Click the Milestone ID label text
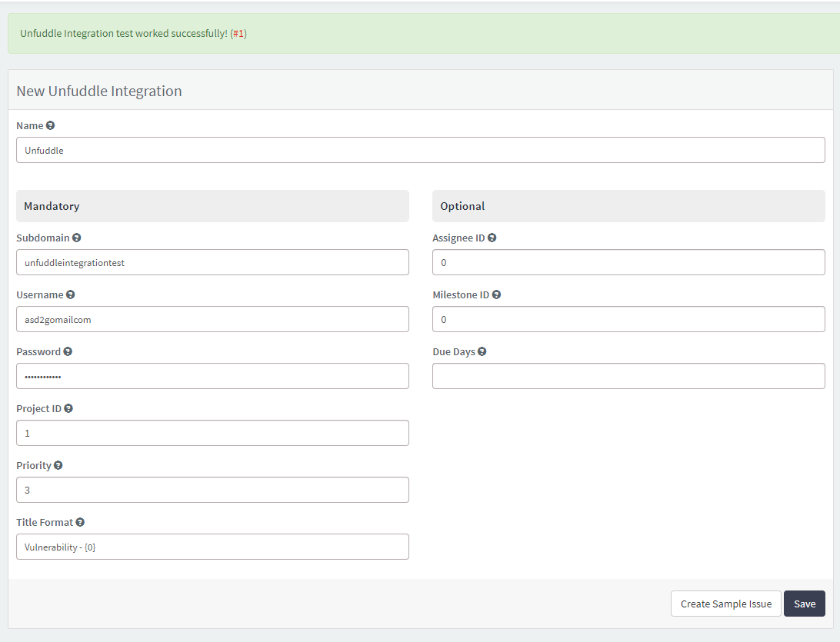The width and height of the screenshot is (840, 642). click(x=461, y=294)
